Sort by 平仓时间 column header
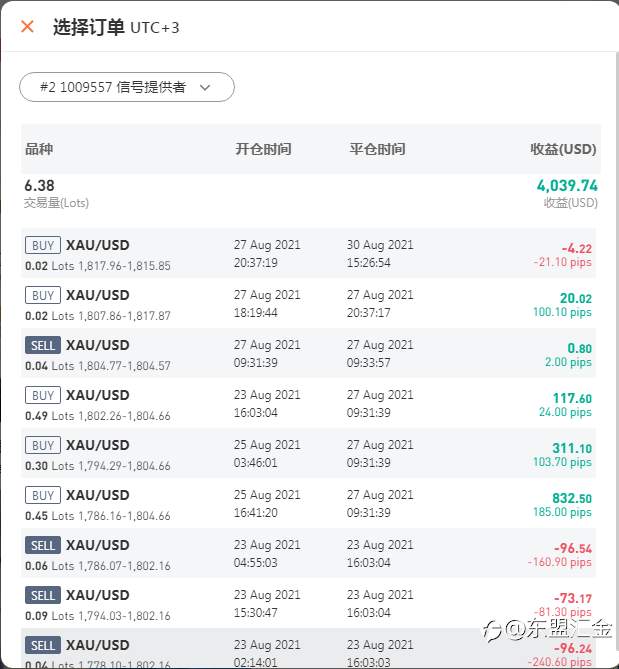This screenshot has width=619, height=669. pos(377,149)
